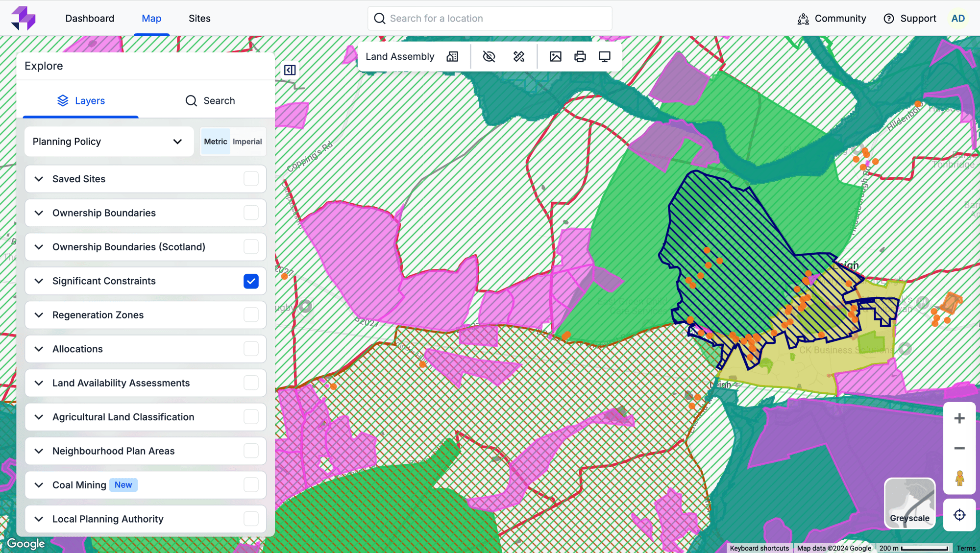The height and width of the screenshot is (553, 980).
Task: Click the locate-me crosshair icon
Action: point(959,515)
